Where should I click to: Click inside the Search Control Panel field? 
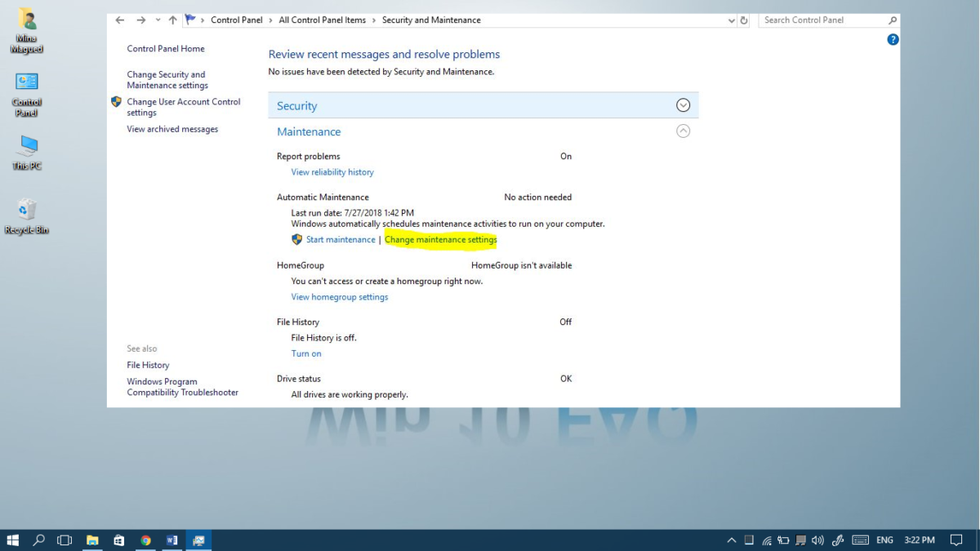[817, 20]
